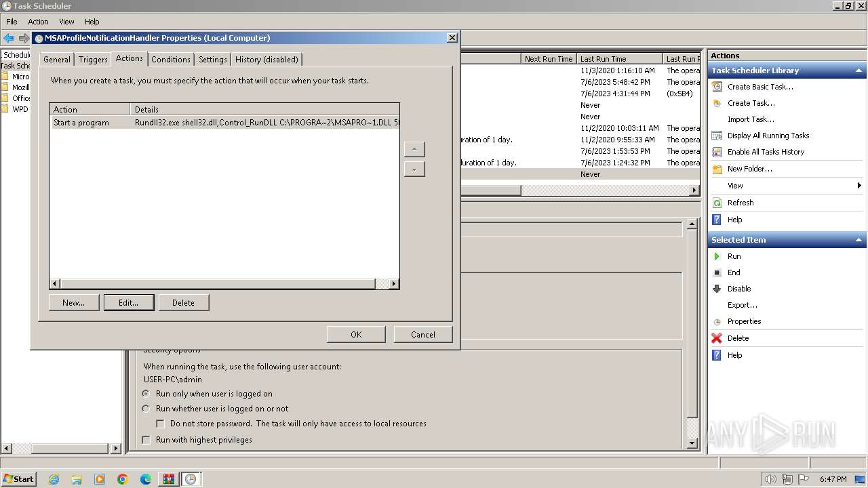Switch to the Conditions tab
This screenshot has width=868, height=488.
coord(171,60)
